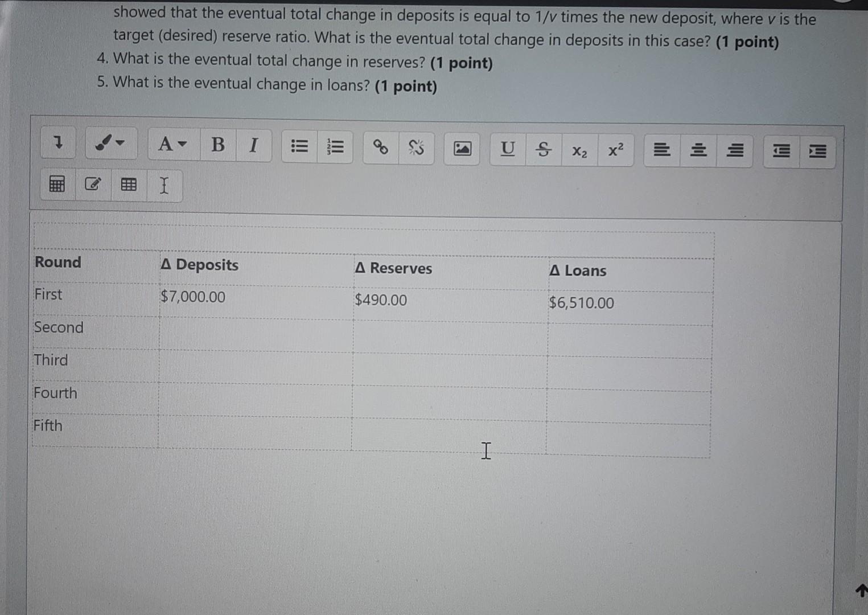This screenshot has width=868, height=615.
Task: Toggle bold text formatting
Action: pos(217,145)
